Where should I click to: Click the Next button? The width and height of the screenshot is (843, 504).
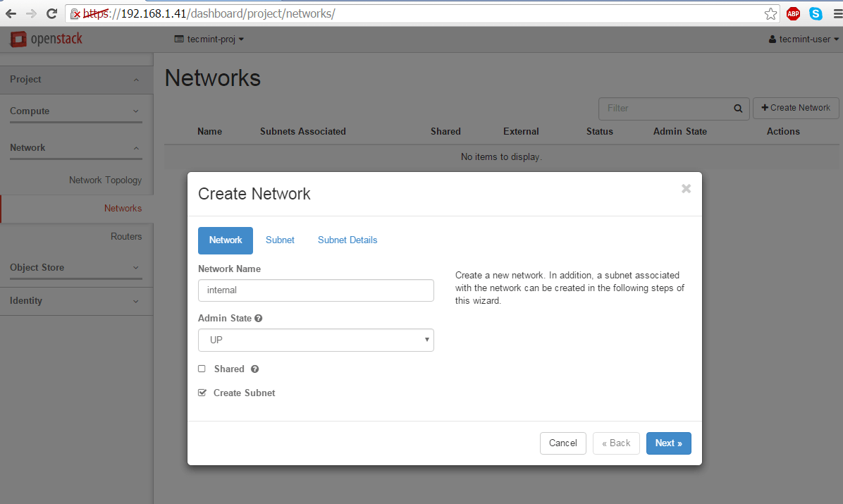point(668,443)
